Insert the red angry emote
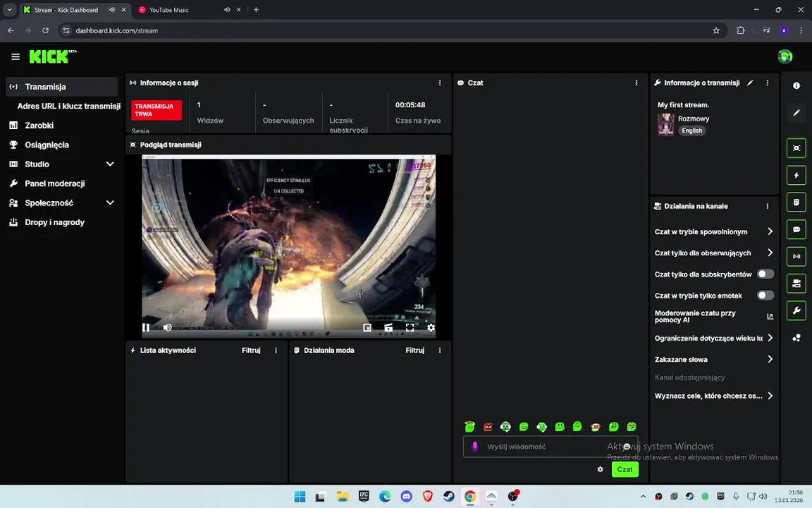Screen dimensions: 812x508 pos(488,427)
